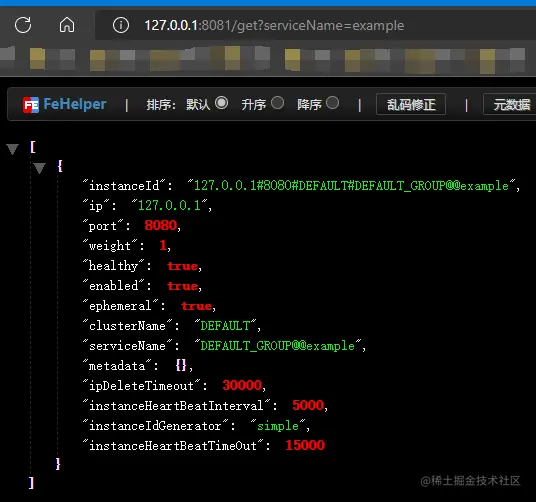Viewport: 536px width, 502px height.
Task: Click the 乱码修正 button
Action: (411, 105)
